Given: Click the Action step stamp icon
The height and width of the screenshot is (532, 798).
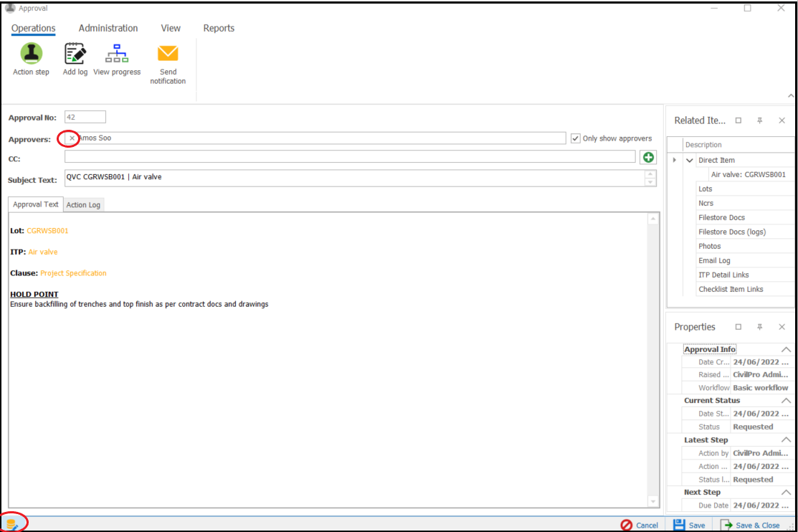Looking at the screenshot, I should click(x=31, y=54).
